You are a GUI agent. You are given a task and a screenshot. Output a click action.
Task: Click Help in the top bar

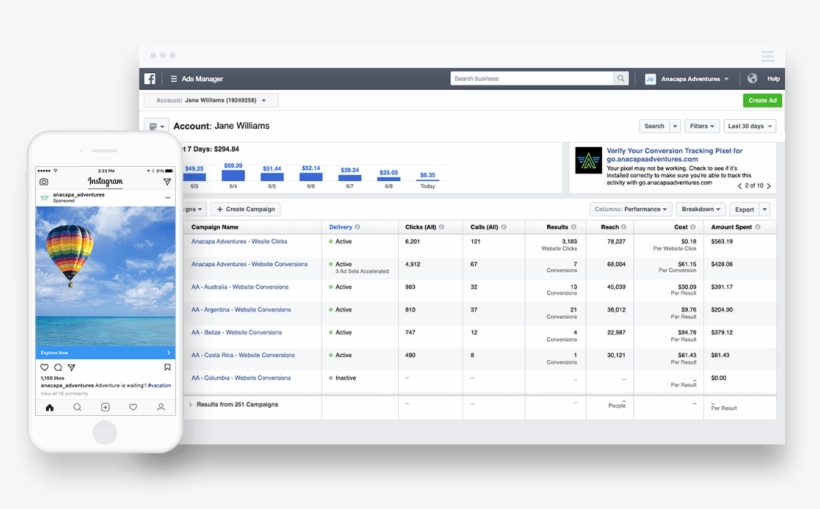coord(773,79)
